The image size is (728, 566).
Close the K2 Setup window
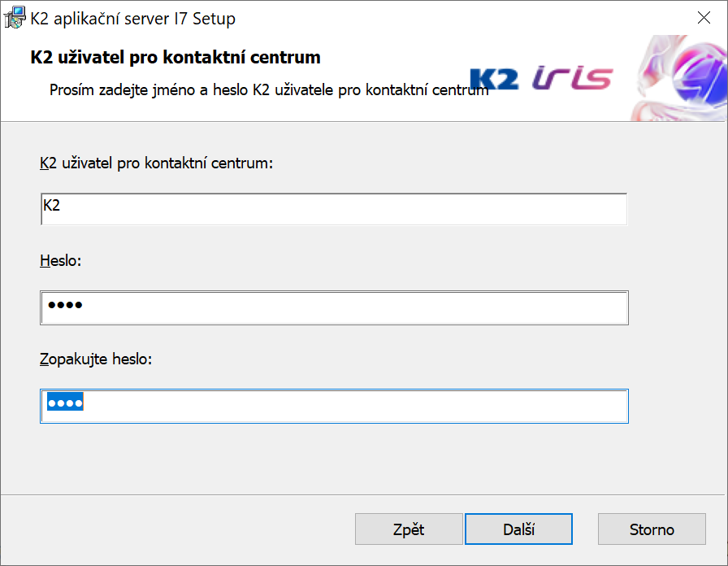704,17
